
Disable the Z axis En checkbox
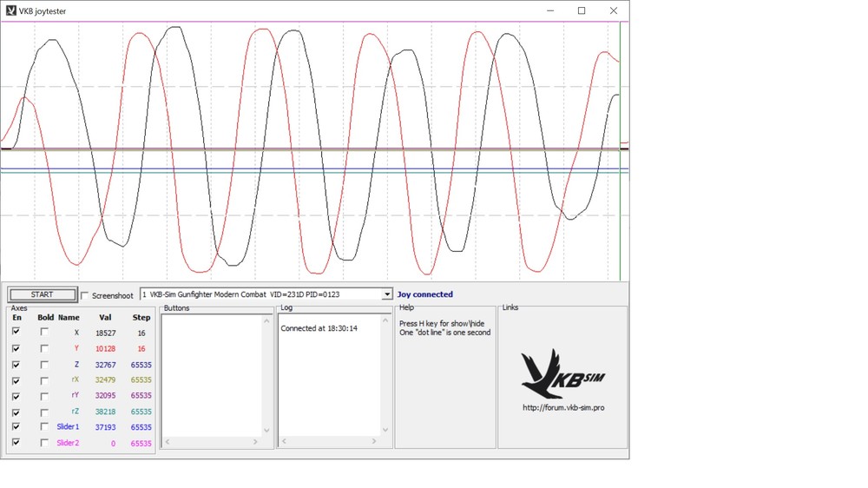[x=16, y=365]
